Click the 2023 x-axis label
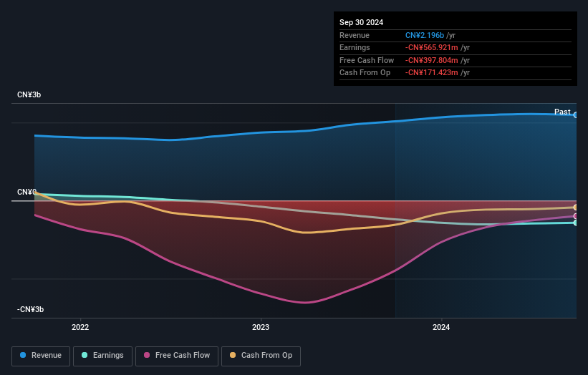Screen dimensions: 588x375 [261, 327]
